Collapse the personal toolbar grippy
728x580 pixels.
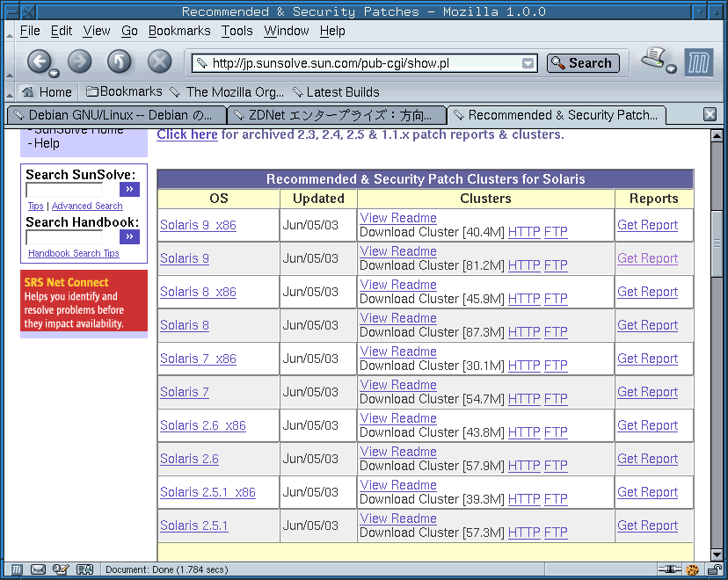10,92
